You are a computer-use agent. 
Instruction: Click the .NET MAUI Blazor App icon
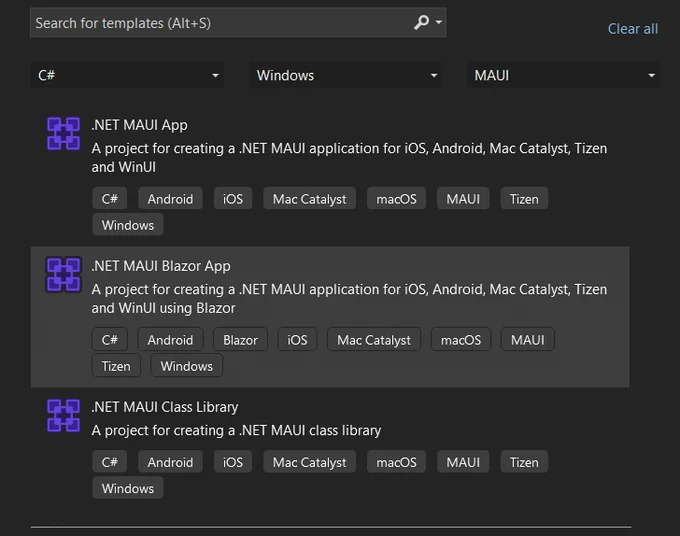(63, 275)
